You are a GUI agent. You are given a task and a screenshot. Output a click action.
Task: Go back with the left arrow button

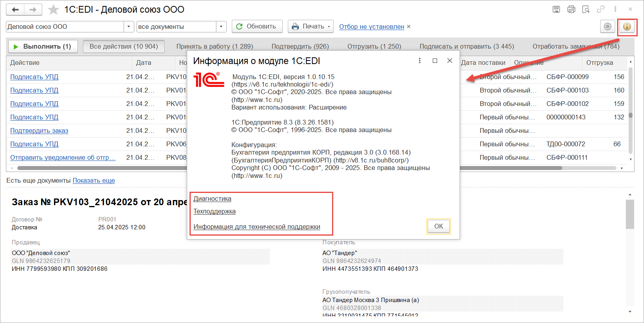[x=15, y=9]
